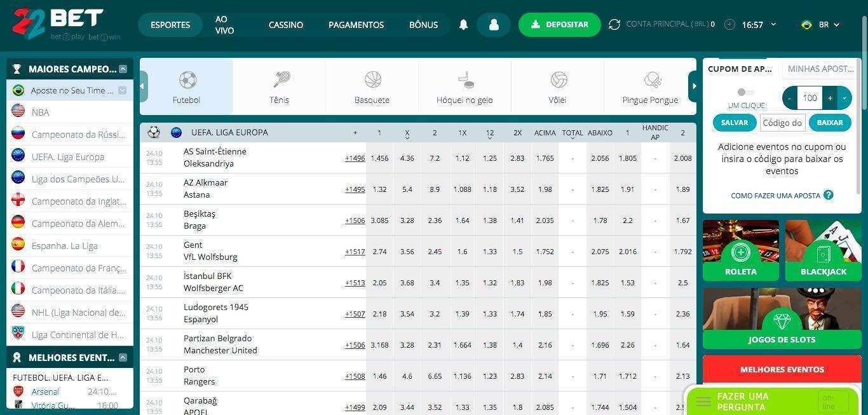Open the Pagamentos menu
The image size is (868, 415).
pyautogui.click(x=356, y=25)
